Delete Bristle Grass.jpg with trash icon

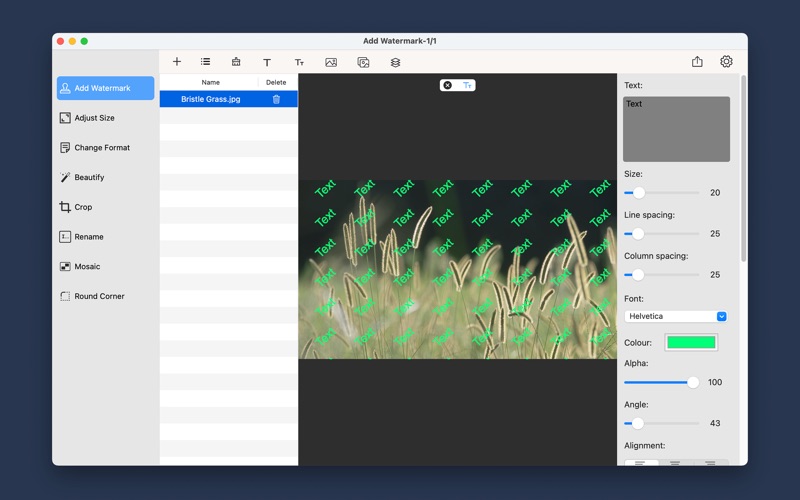pyautogui.click(x=277, y=99)
